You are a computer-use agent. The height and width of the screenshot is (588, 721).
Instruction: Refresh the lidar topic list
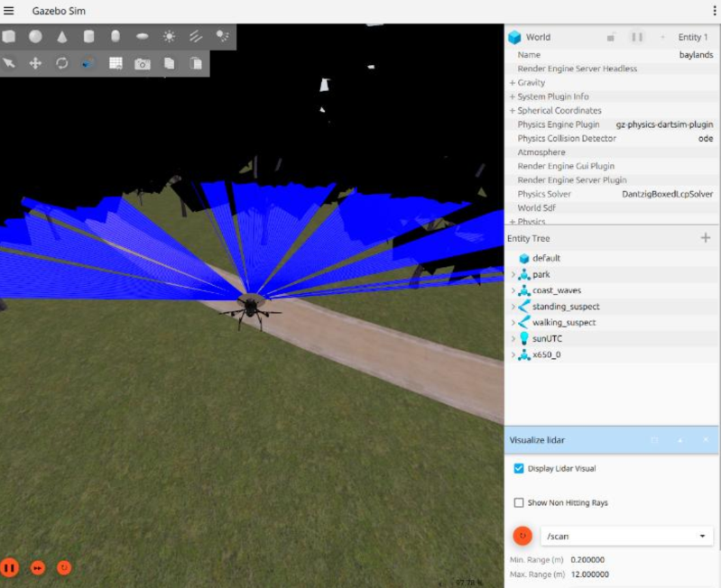(522, 536)
